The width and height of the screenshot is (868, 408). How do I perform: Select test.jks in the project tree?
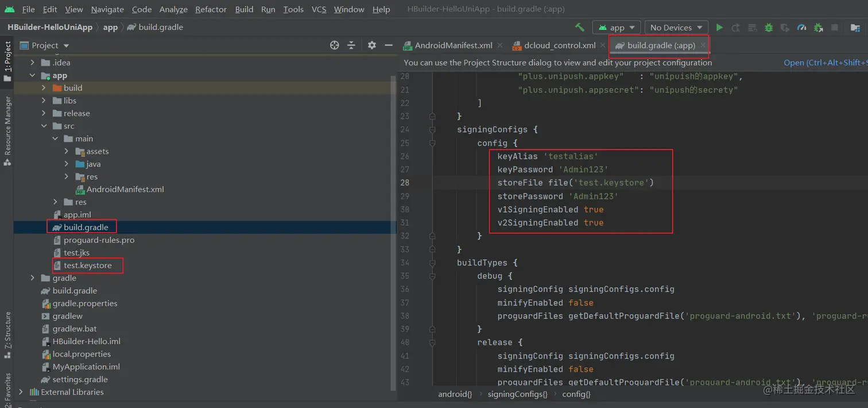click(x=76, y=253)
